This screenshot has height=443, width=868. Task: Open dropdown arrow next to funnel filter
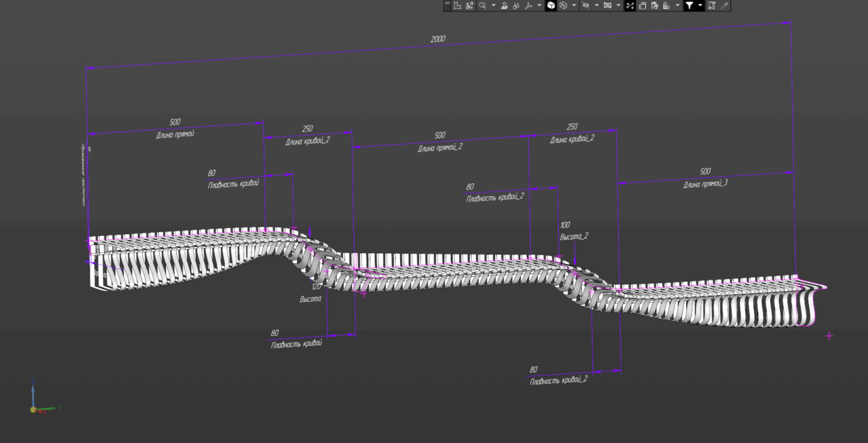point(701,5)
